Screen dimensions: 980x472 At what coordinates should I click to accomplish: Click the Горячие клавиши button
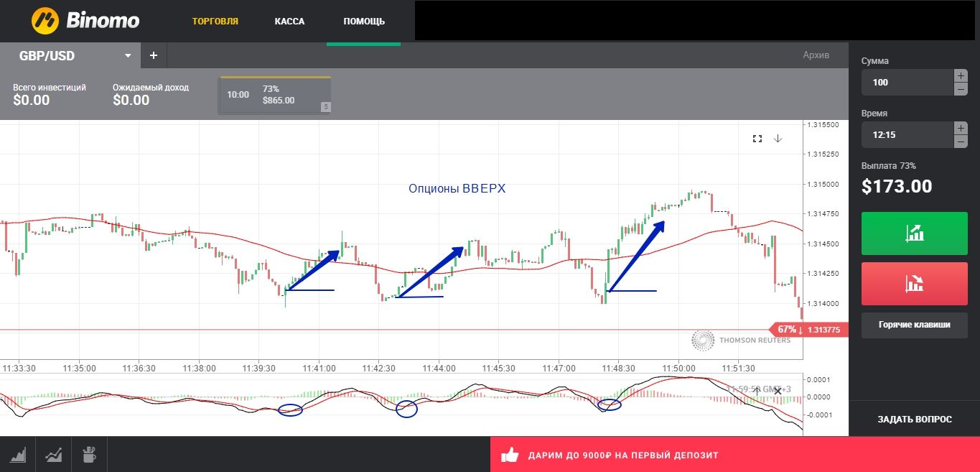pos(914,325)
